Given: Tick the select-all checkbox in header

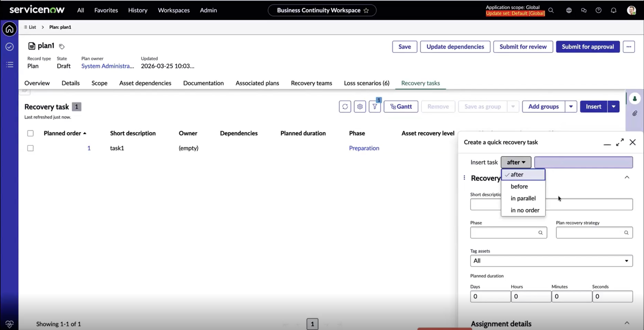Looking at the screenshot, I should pos(30,133).
